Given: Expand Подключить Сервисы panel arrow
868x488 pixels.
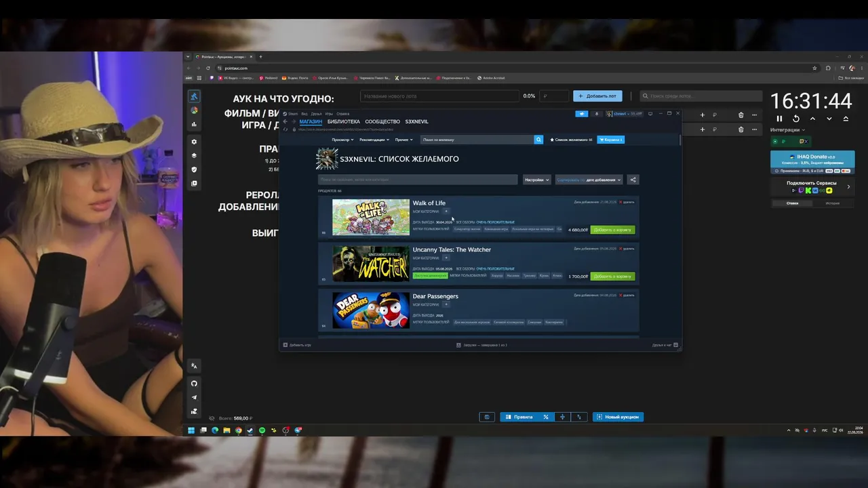Looking at the screenshot, I should (x=848, y=186).
